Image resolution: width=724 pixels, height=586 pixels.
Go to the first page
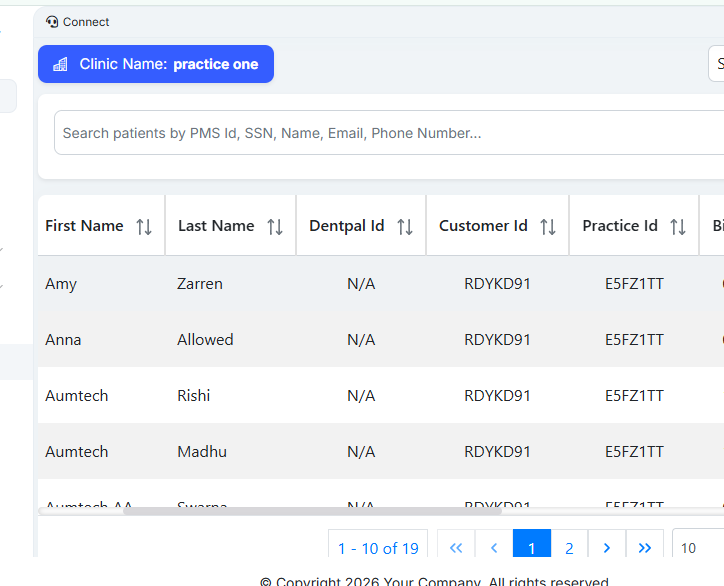[x=456, y=547]
